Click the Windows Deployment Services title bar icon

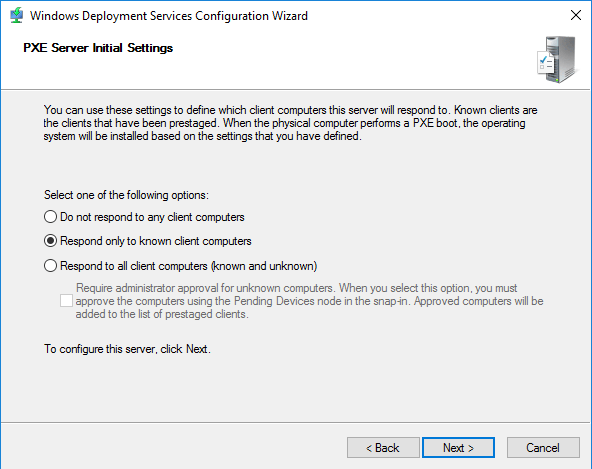tap(16, 16)
